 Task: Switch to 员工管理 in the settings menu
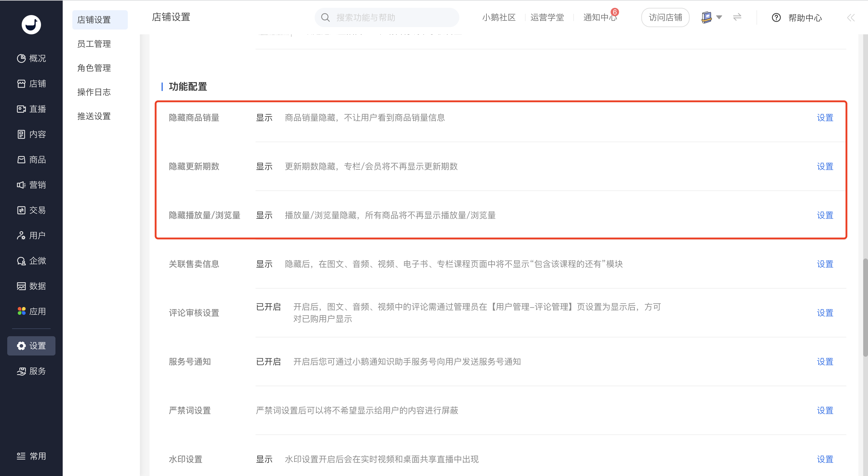[x=94, y=44]
